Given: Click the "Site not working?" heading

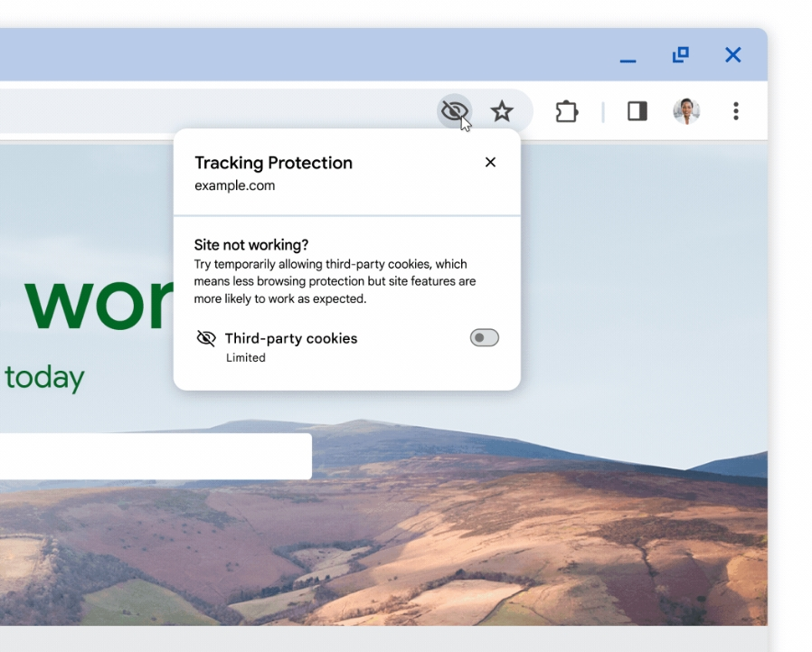Looking at the screenshot, I should click(x=251, y=245).
